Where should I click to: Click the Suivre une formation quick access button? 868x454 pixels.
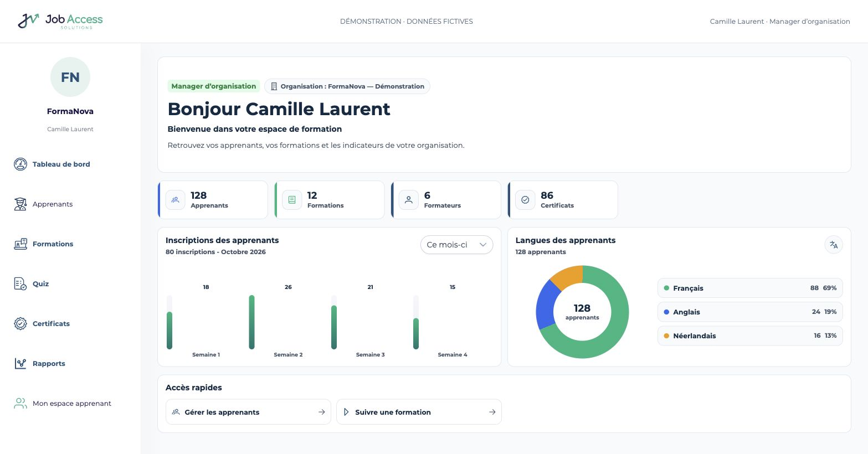tap(419, 412)
